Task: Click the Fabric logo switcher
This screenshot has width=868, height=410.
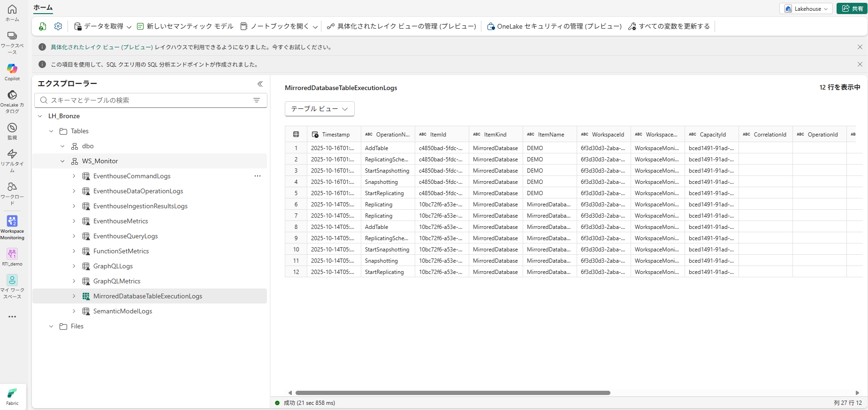Action: tap(13, 396)
